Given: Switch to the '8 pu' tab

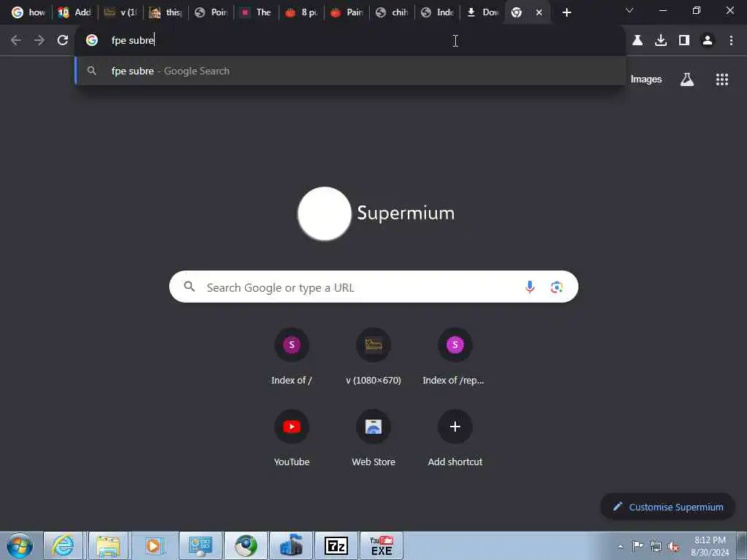Looking at the screenshot, I should (301, 12).
